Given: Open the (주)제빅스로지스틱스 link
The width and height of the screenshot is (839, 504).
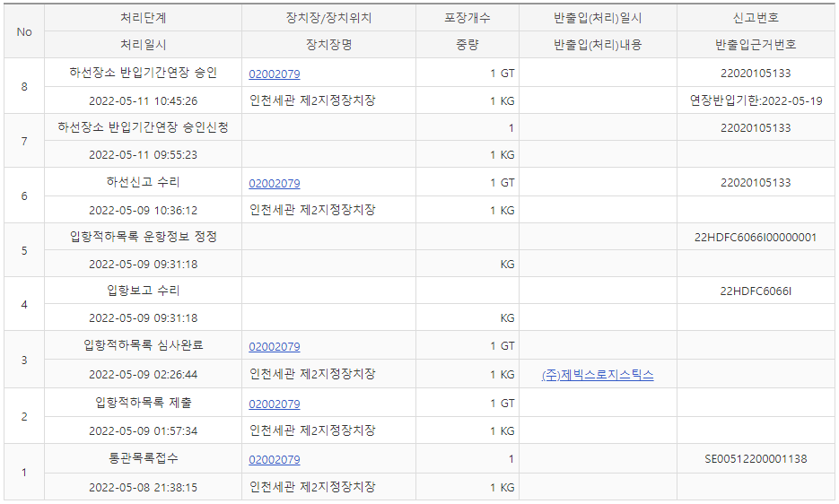Looking at the screenshot, I should 598,375.
